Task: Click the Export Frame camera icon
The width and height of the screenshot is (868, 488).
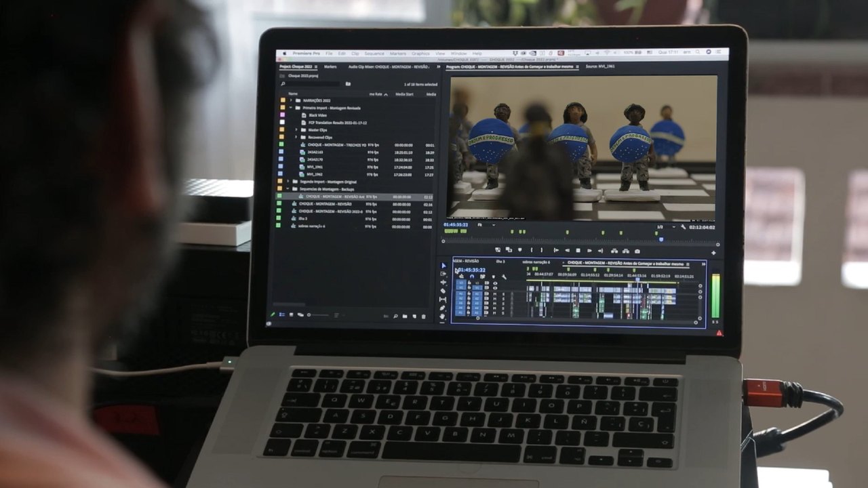Action: pos(637,251)
